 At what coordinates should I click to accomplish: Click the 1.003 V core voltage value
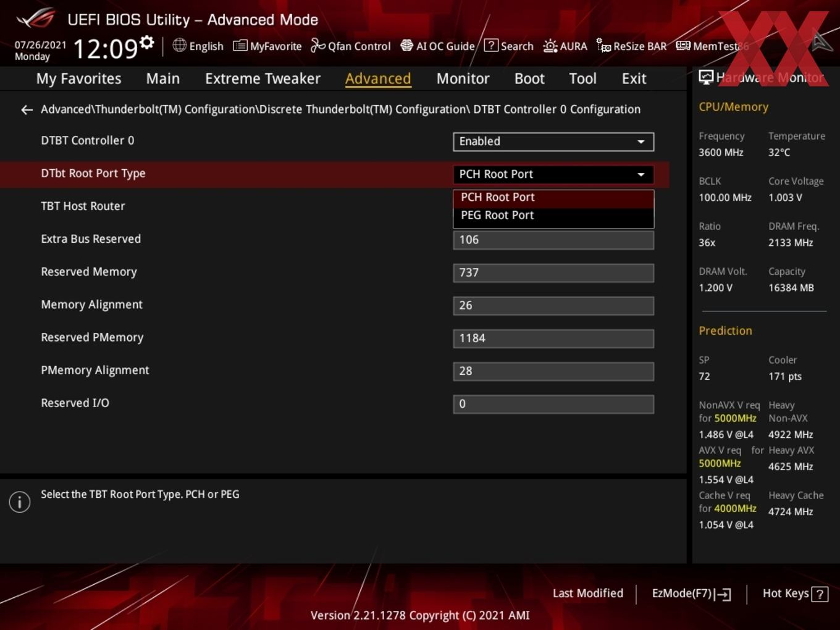click(x=785, y=198)
